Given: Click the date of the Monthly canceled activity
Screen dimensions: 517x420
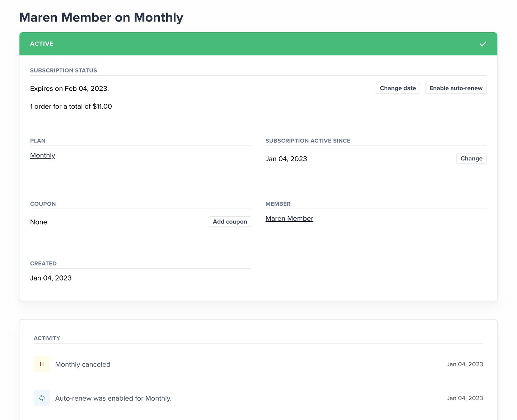Looking at the screenshot, I should pos(465,364).
